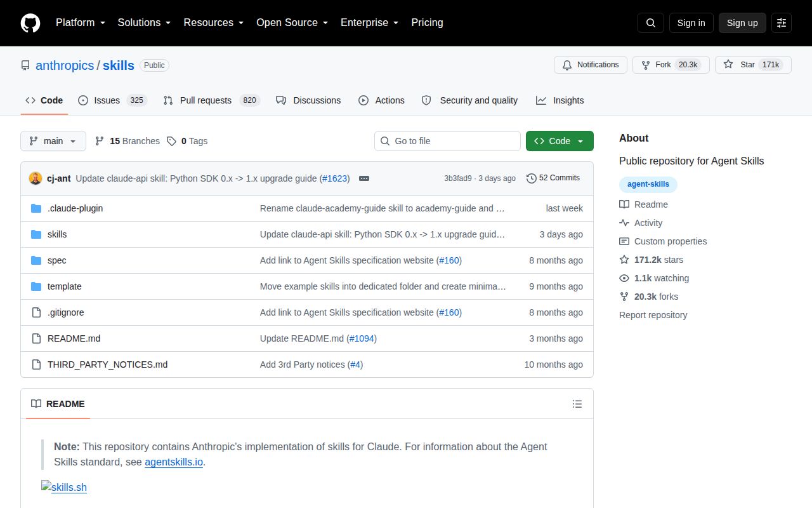812x508 pixels.
Task: Click the Sign in button
Action: (x=691, y=23)
